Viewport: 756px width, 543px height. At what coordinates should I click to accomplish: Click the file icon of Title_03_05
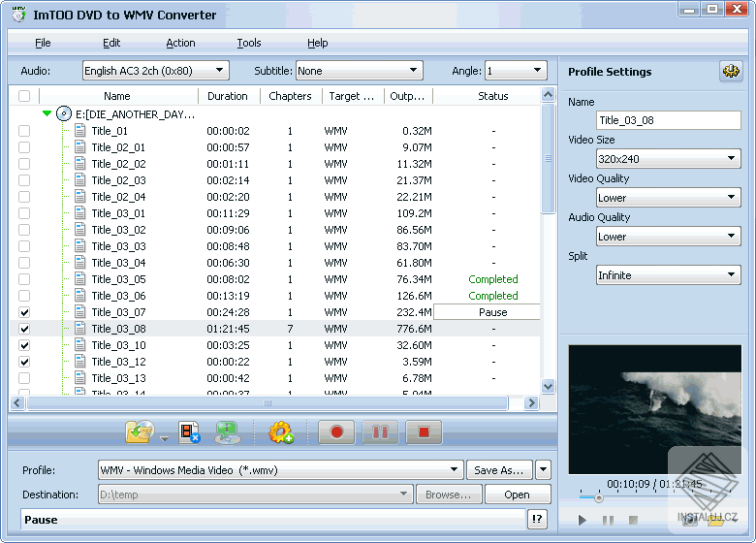pos(80,279)
